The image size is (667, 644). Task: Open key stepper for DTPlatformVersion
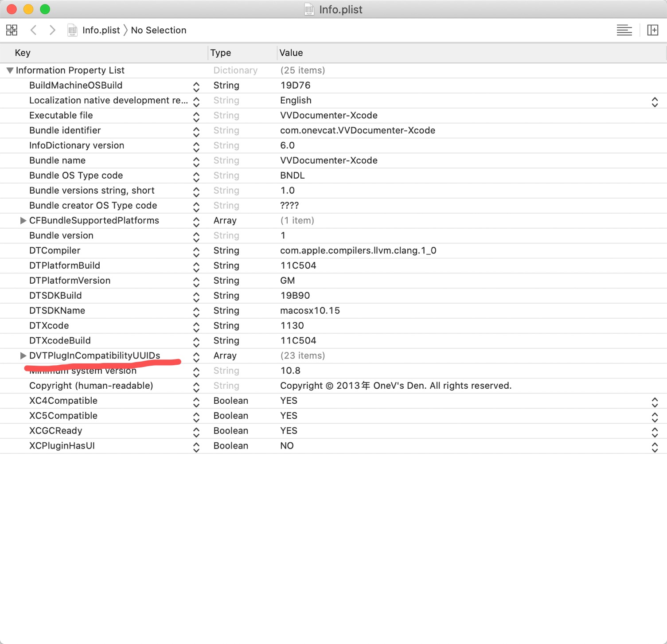(196, 282)
